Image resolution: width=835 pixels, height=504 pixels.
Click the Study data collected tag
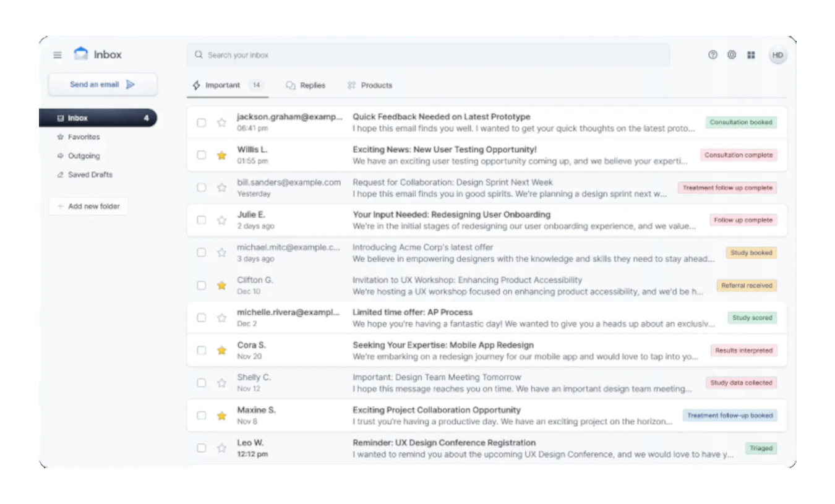coord(741,383)
